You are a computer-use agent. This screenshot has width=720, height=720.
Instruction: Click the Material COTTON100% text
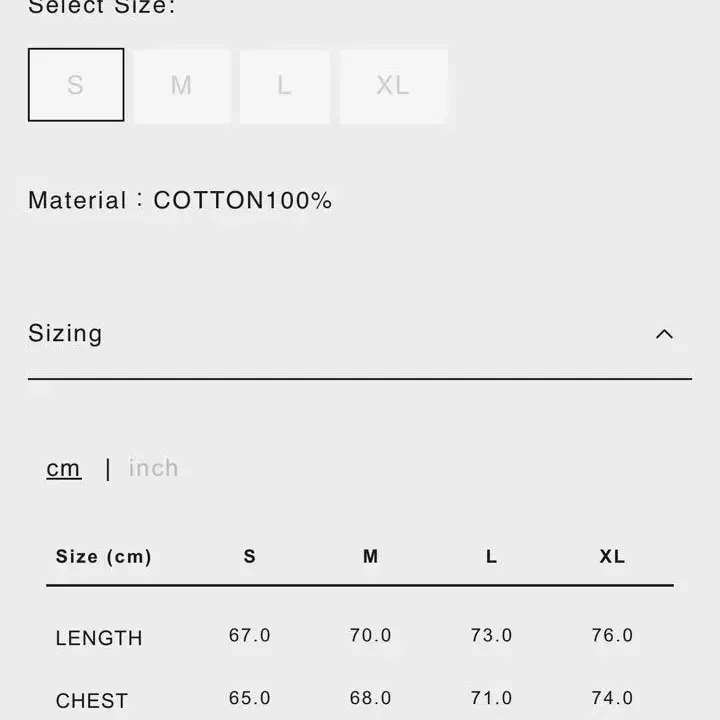point(180,200)
